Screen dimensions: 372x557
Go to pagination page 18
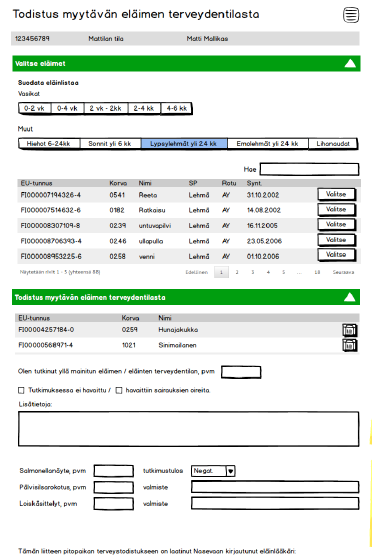(317, 272)
